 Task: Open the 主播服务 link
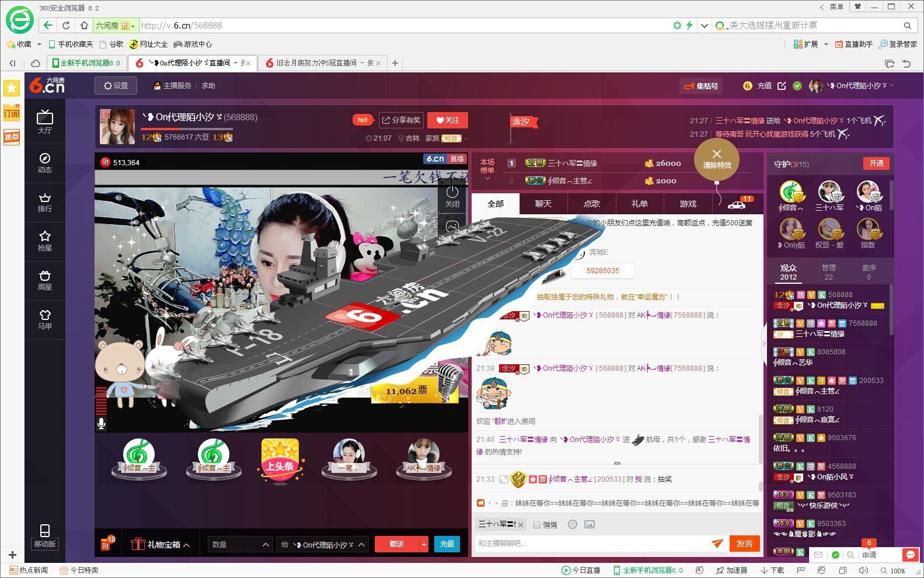tap(172, 86)
